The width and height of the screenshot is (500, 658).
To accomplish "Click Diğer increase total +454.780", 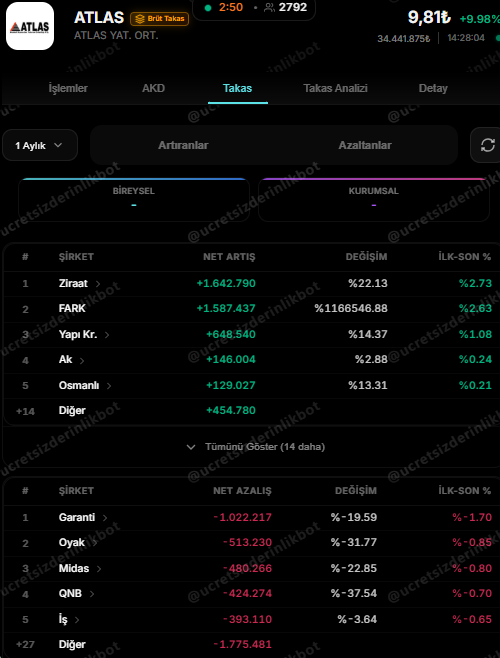I will tap(231, 410).
